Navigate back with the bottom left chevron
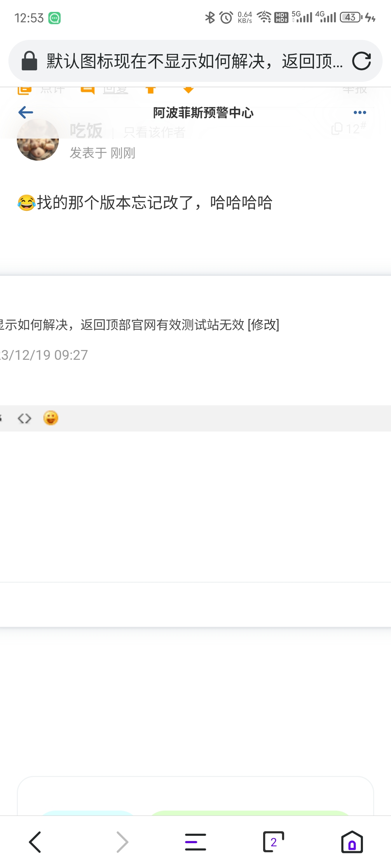391x868 pixels. point(35,842)
